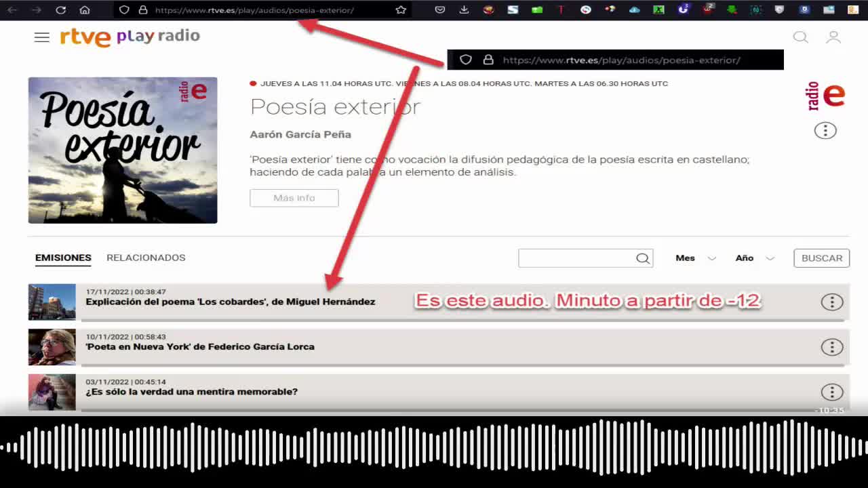Open the RTVE hamburger menu
This screenshot has height=488, width=868.
42,37
